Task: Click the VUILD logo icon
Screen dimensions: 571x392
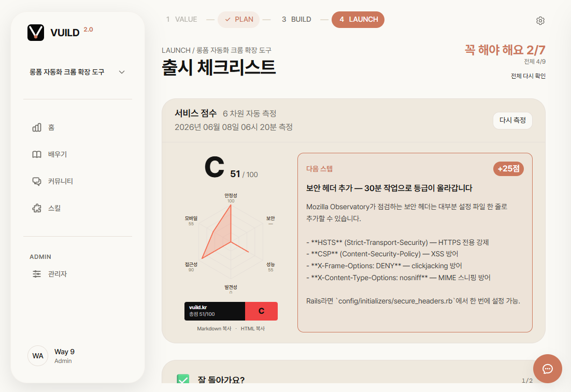Action: pos(36,33)
